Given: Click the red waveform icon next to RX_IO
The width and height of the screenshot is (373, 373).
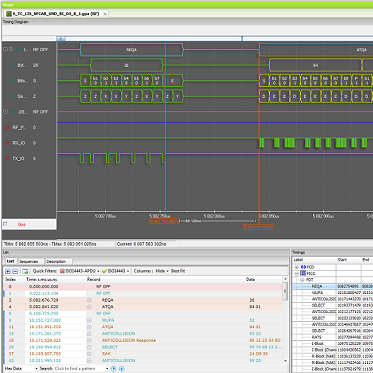Looking at the screenshot, I should point(7,143).
